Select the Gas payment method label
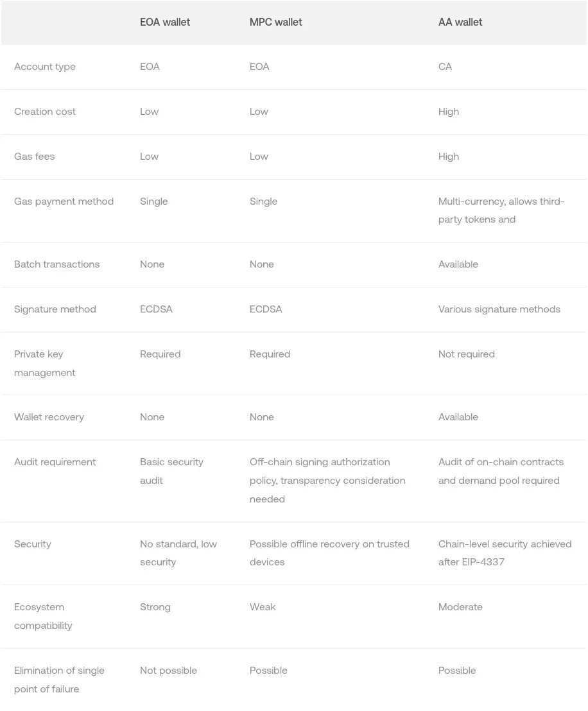This screenshot has height=711, width=588. pos(64,201)
